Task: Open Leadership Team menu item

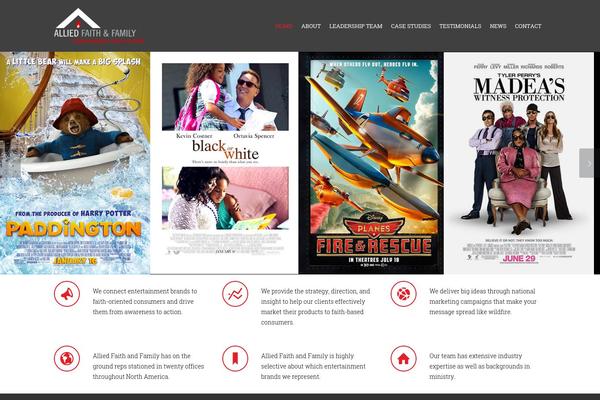Action: 356,26
